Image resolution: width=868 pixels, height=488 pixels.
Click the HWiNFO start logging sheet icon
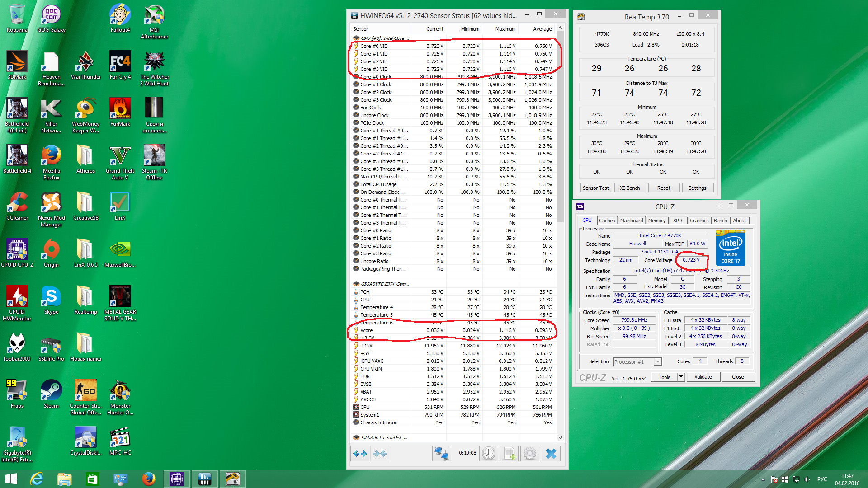[509, 453]
